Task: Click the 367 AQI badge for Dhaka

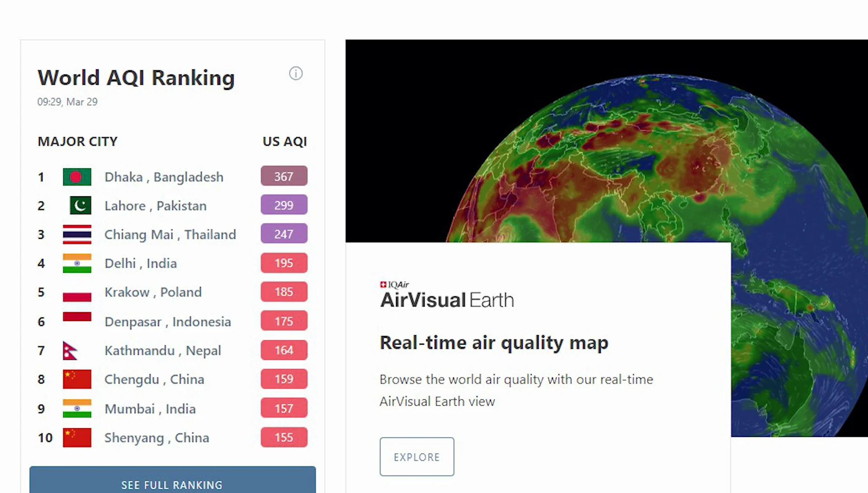Action: tap(284, 176)
